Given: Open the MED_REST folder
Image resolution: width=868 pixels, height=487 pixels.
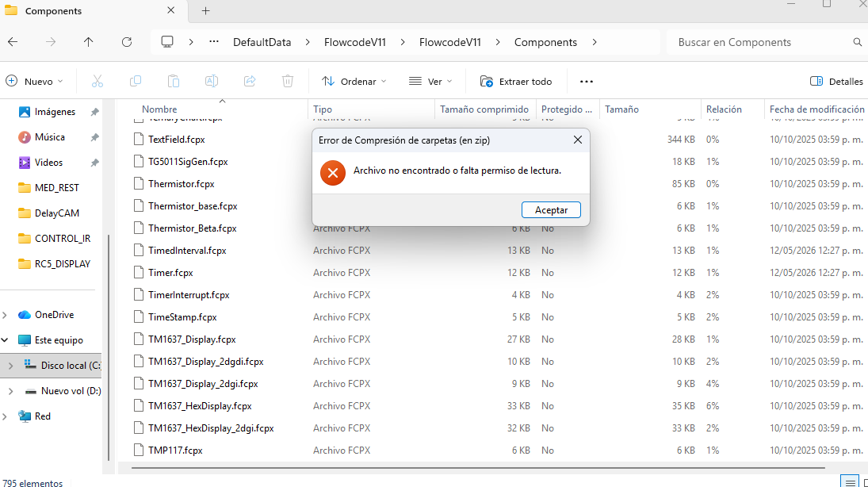Looking at the screenshot, I should coord(48,188).
